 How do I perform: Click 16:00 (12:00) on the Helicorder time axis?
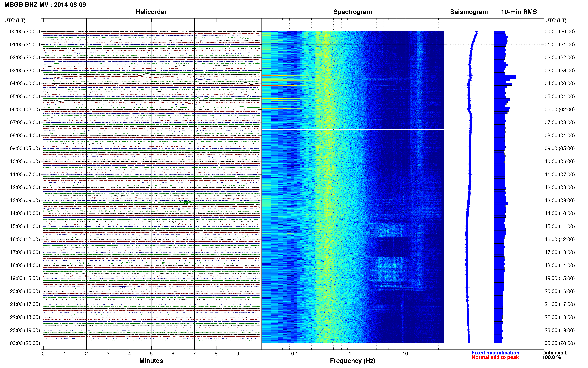[x=25, y=239]
